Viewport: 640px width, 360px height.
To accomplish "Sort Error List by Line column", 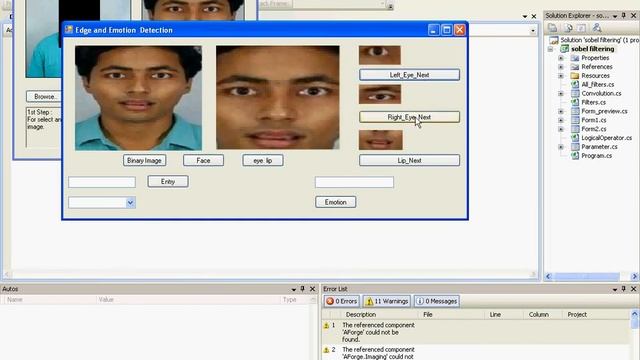I will 504,314.
